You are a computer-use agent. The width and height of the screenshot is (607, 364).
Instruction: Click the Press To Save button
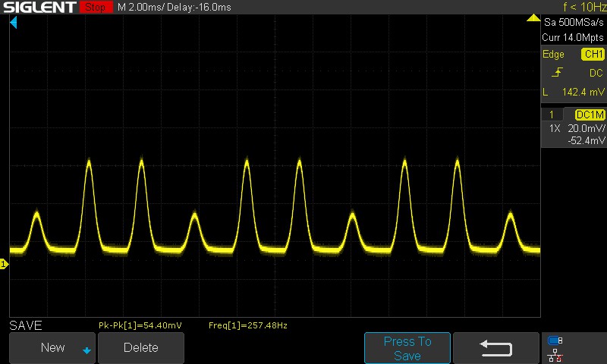[x=407, y=348]
